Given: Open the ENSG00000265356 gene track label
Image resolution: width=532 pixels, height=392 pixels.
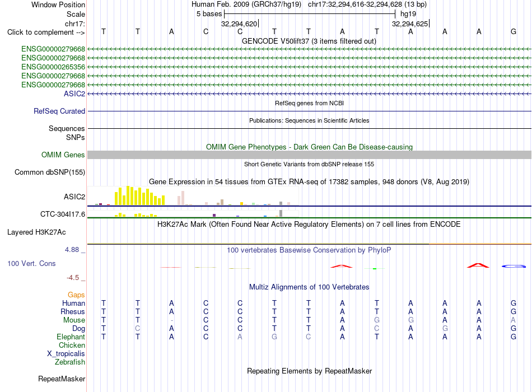Looking at the screenshot, I should click(x=53, y=67).
